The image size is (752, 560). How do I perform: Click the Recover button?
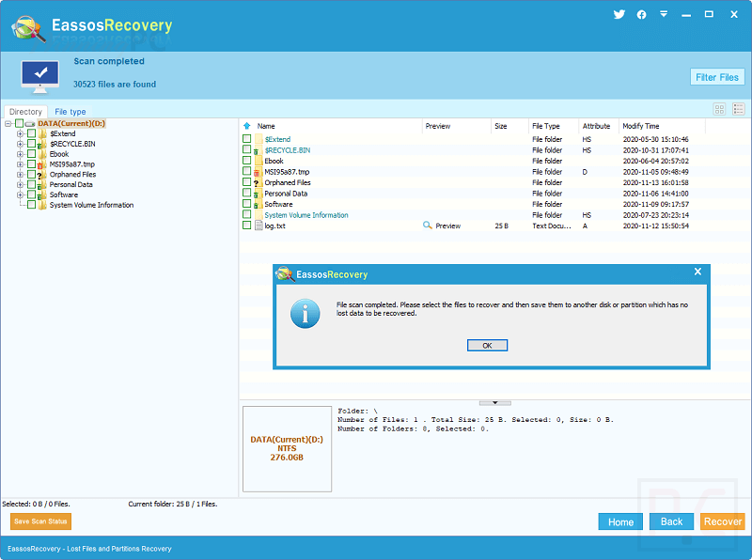pos(723,521)
